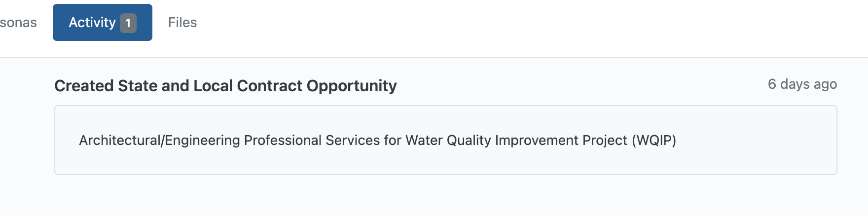Click the word "days" in the timestamp
The height and width of the screenshot is (216, 868).
[795, 84]
